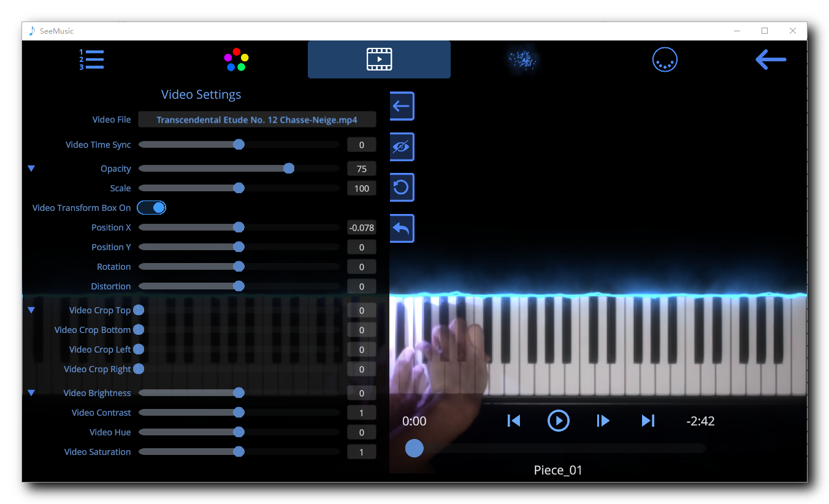Click the Video Settings heading

point(201,94)
